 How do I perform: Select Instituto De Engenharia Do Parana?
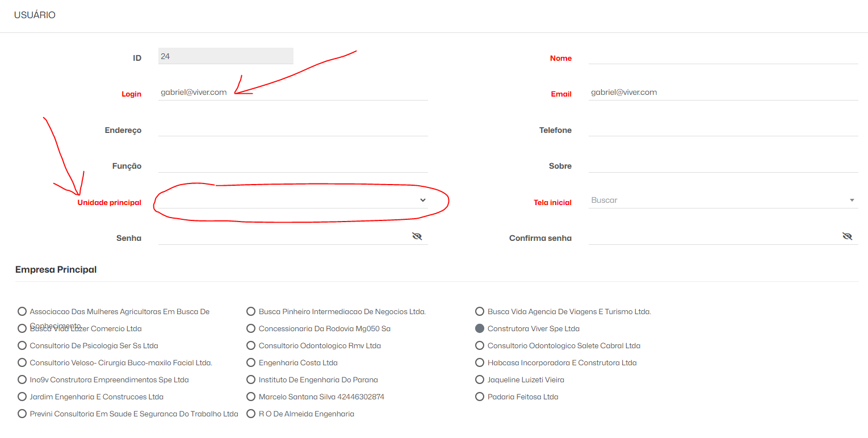[251, 379]
